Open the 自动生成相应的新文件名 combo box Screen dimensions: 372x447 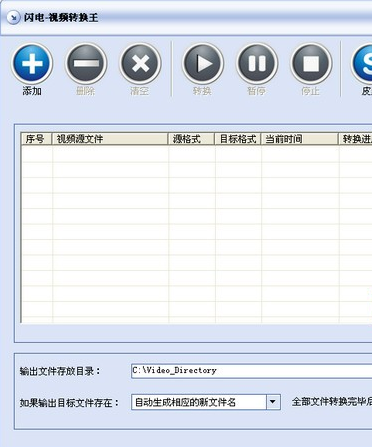(206, 402)
